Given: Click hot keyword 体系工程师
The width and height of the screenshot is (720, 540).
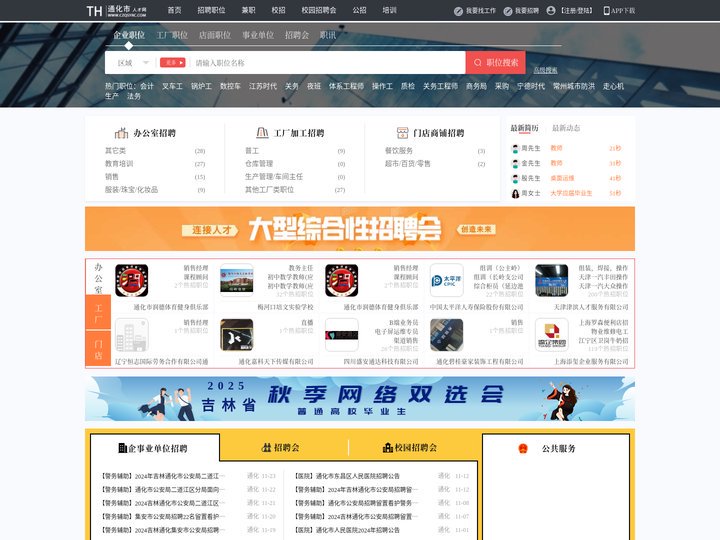Looking at the screenshot, I should [346, 86].
